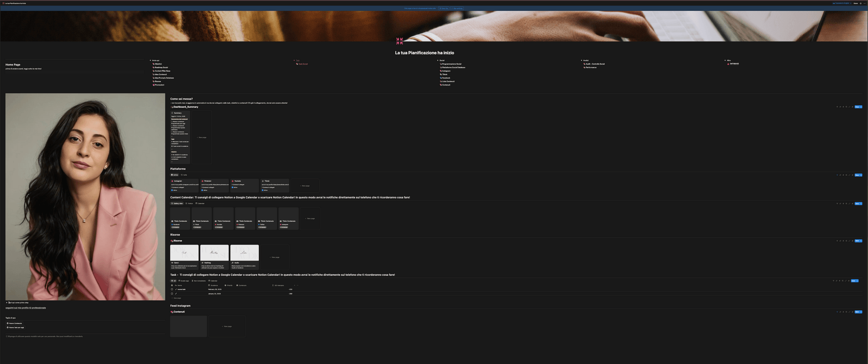Click the blue New button beside Piattaforme
Screen dimensions: 868x364
pos(857,175)
